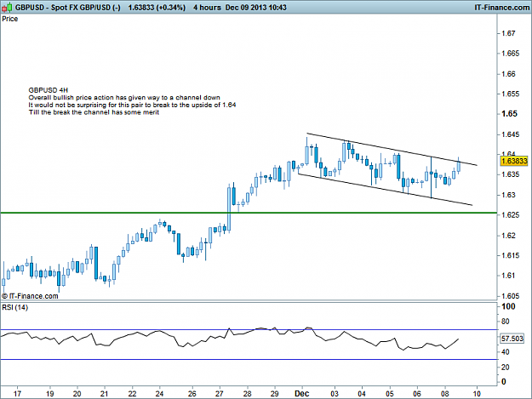532x399 pixels.
Task: Click the yellow 1.63833 current price tag
Action: (514, 161)
